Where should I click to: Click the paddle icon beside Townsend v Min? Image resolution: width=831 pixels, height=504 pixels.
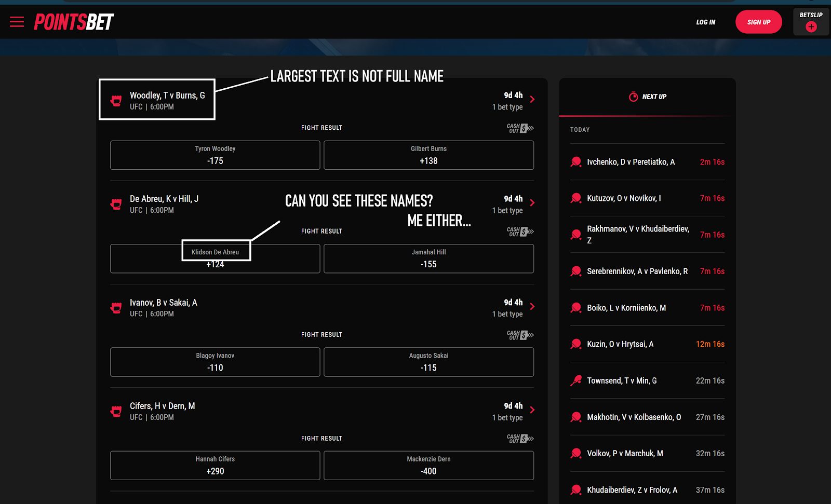pos(575,380)
